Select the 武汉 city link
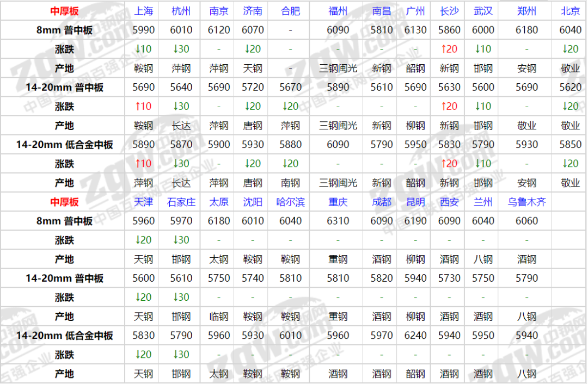This screenshot has width=588, height=384. [x=483, y=11]
